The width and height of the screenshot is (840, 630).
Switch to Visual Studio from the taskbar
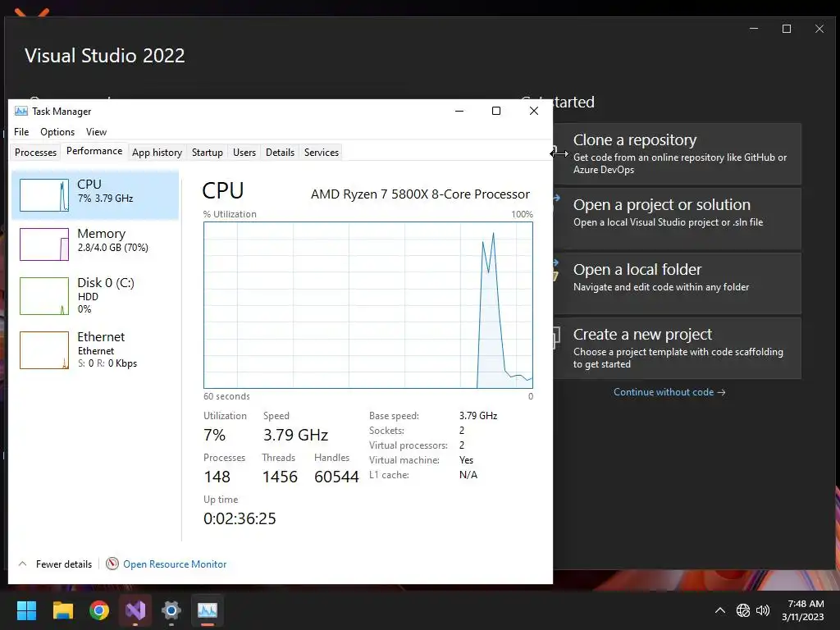click(x=135, y=610)
